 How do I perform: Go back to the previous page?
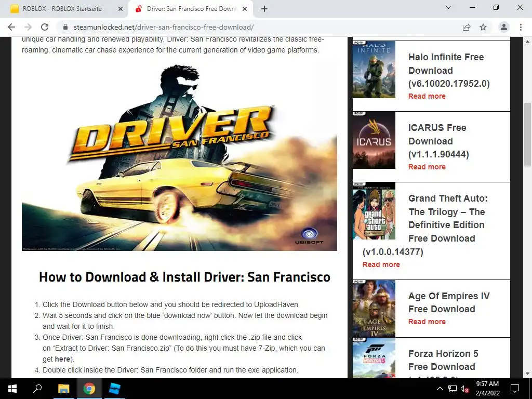(x=11, y=27)
